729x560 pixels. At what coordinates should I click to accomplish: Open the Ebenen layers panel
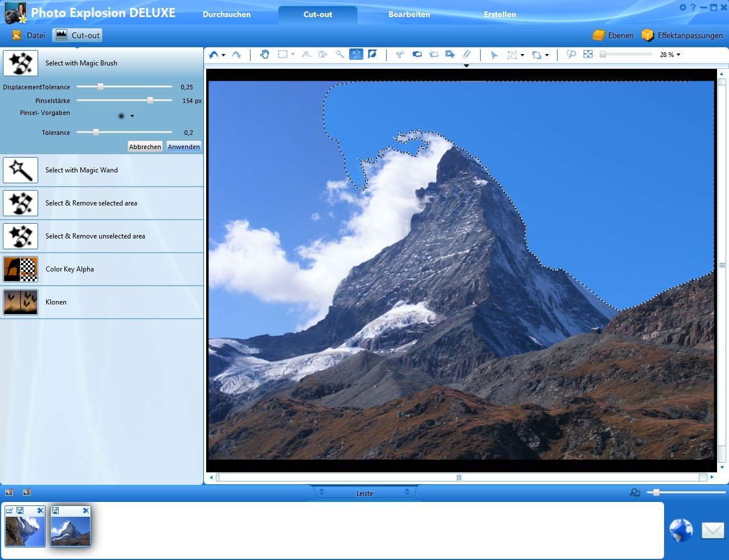click(613, 35)
